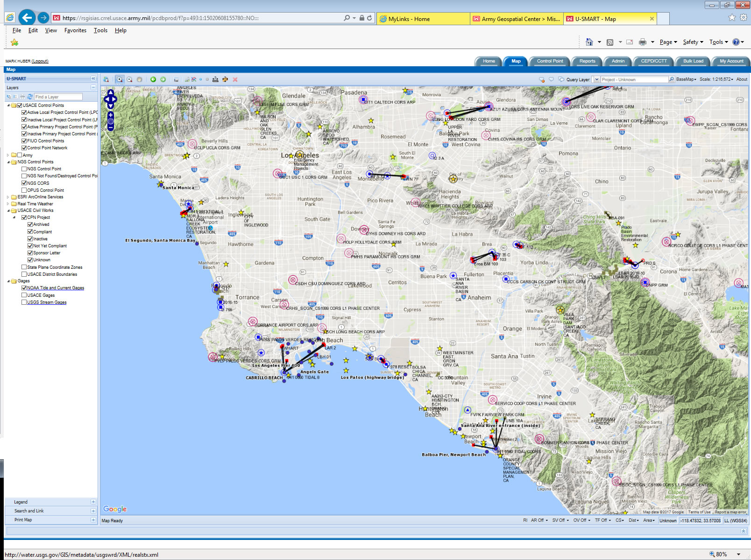
Task: Uncheck NOAA Tide and Current Gages
Action: point(24,288)
